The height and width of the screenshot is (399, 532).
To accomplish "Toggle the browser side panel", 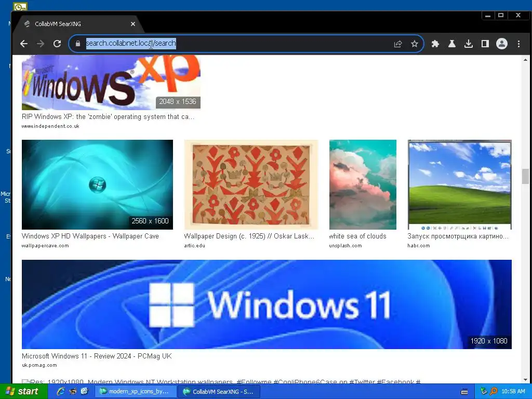I will (485, 44).
